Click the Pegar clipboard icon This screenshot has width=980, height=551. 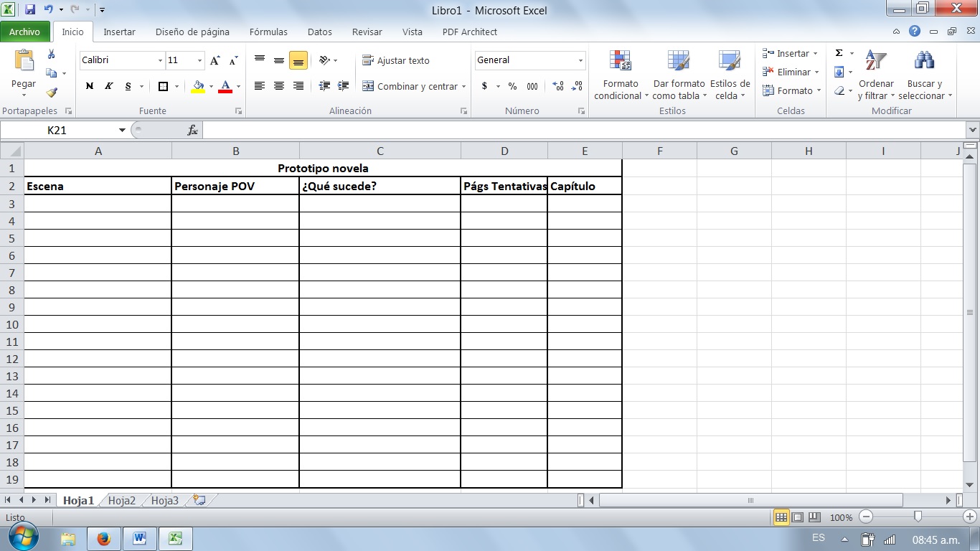[24, 60]
